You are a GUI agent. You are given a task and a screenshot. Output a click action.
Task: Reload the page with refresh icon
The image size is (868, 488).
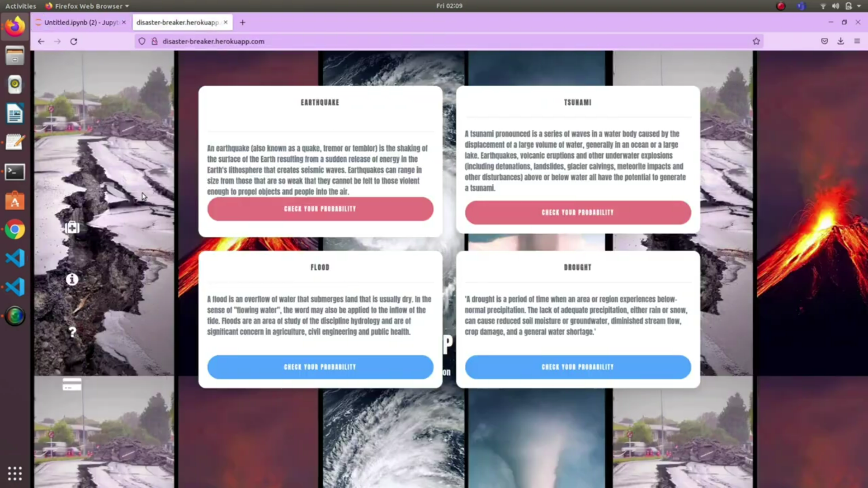click(74, 41)
